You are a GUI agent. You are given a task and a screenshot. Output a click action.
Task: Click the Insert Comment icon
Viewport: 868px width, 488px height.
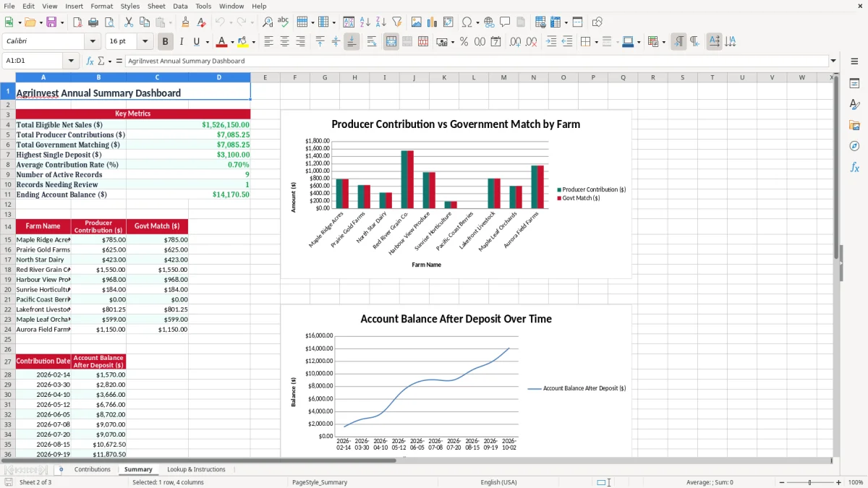505,22
